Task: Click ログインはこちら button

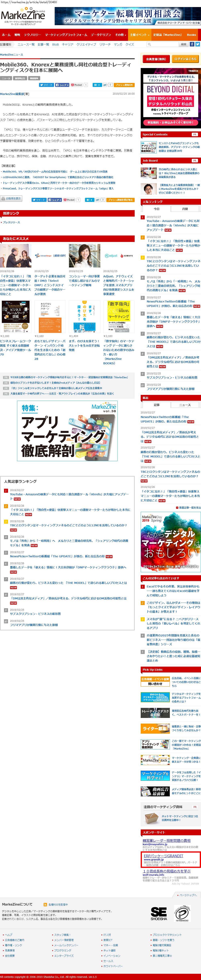Action: tap(185, 59)
